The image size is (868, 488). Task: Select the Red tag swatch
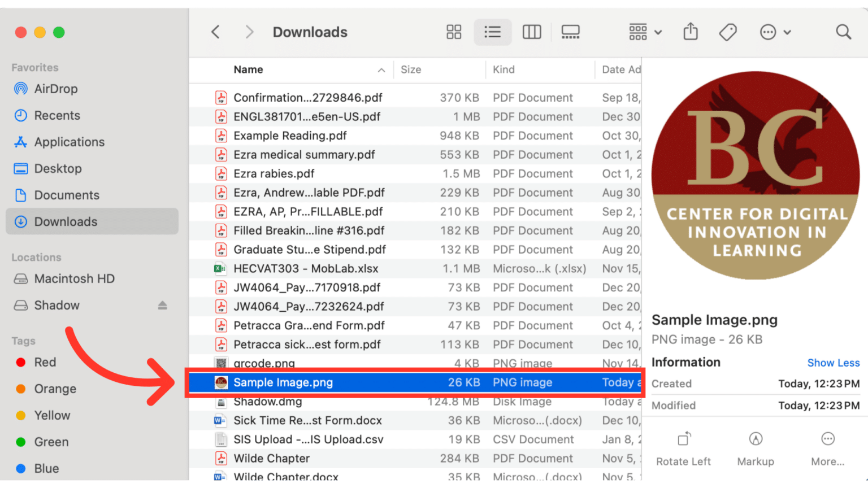(21, 362)
